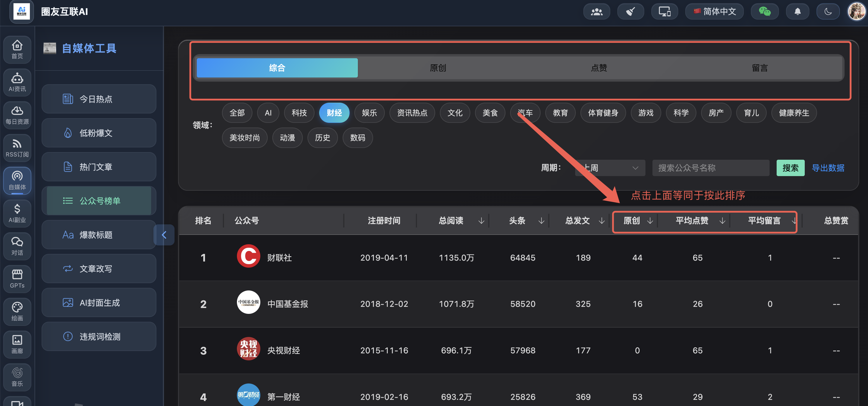Viewport: 868px width, 406px height.
Task: Select the 自媒体 broadcast icon
Action: [x=17, y=180]
